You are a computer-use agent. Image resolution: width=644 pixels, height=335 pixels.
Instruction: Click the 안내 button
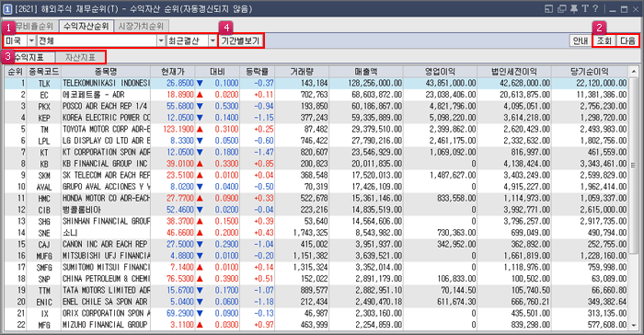(581, 40)
